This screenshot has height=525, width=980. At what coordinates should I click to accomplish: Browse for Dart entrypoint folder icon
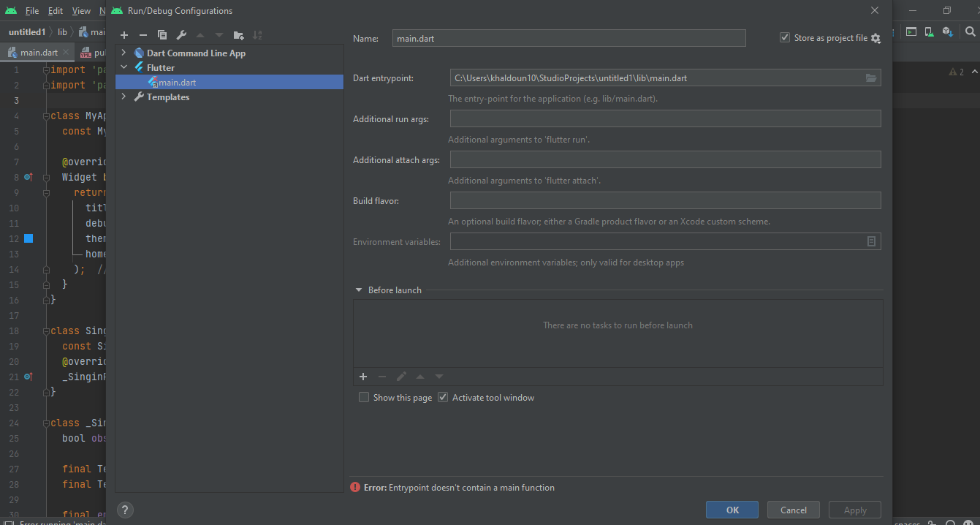click(871, 78)
